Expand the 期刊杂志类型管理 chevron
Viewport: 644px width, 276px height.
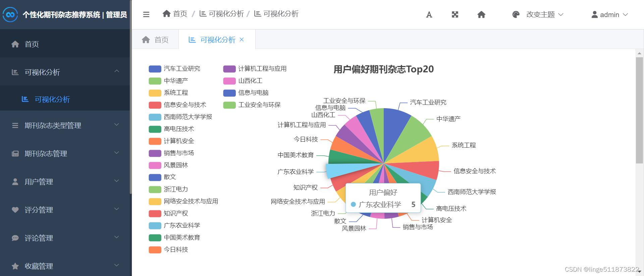117,125
